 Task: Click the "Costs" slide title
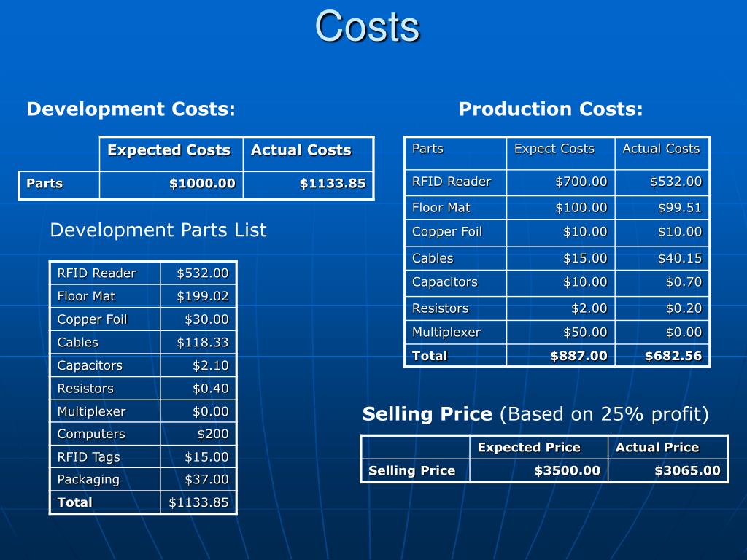pyautogui.click(x=367, y=26)
